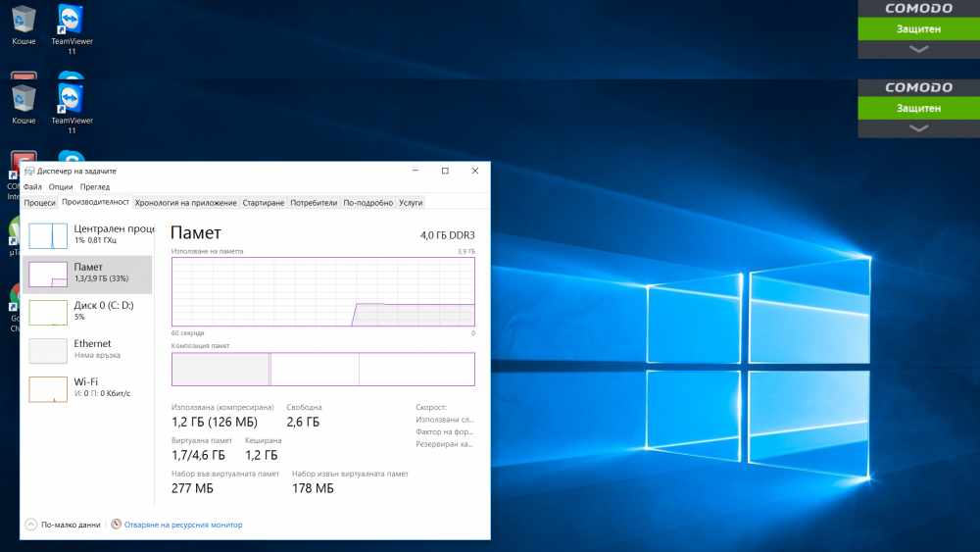This screenshot has height=552, width=980.
Task: Click the CPU mini graph thumbnail
Action: 48,235
